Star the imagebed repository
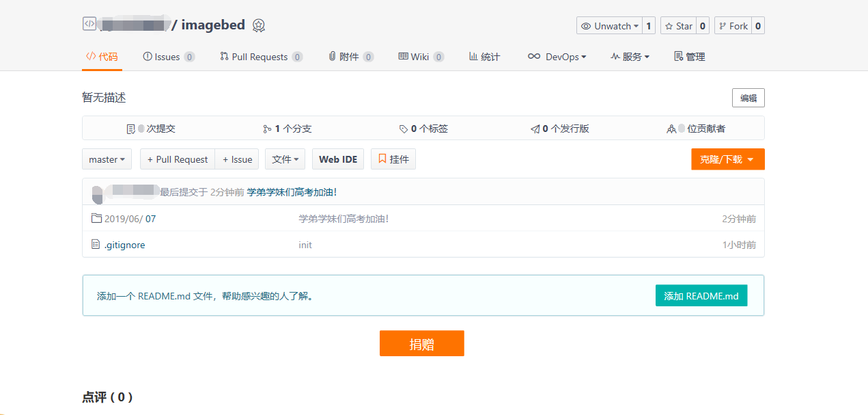The image size is (868, 415). tap(678, 25)
